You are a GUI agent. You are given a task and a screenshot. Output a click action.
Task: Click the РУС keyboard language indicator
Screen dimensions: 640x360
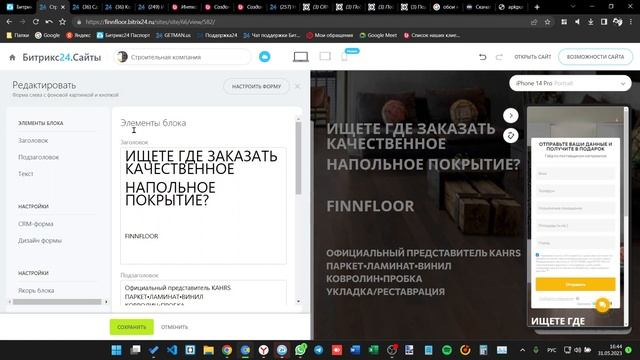tap(551, 350)
